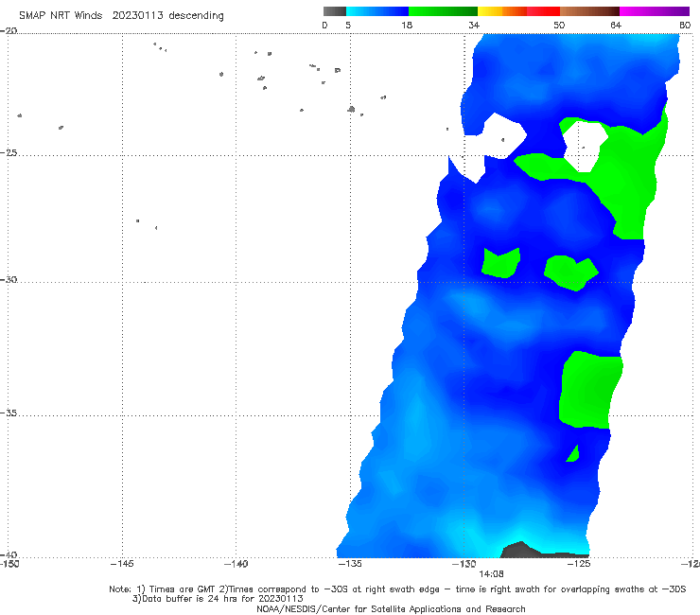
Task: Click the longitude label '-140'
Action: 236,564
